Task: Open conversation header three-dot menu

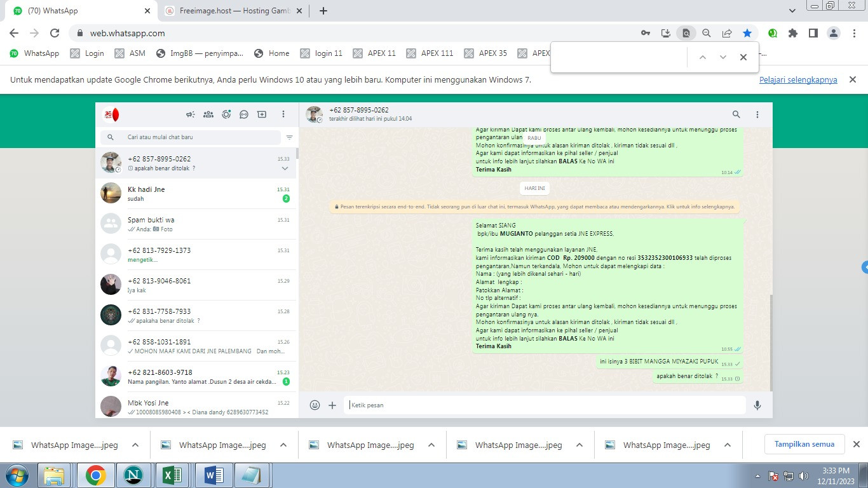Action: pos(757,114)
